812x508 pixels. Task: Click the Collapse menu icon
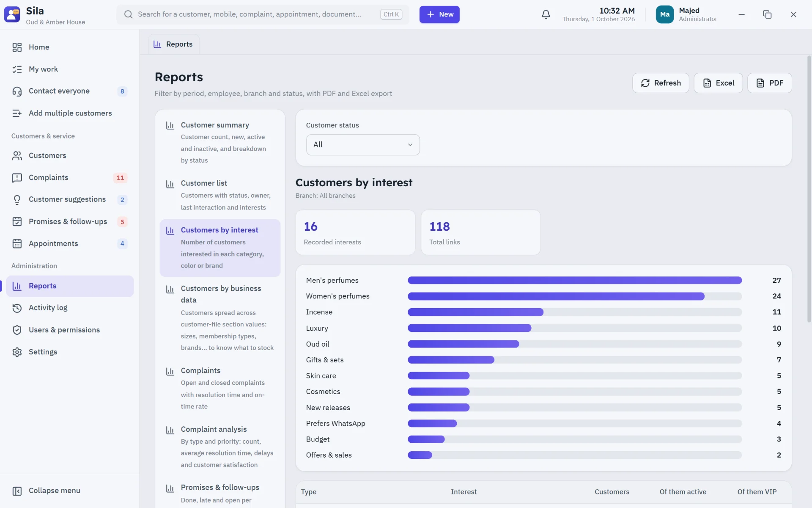tap(17, 491)
